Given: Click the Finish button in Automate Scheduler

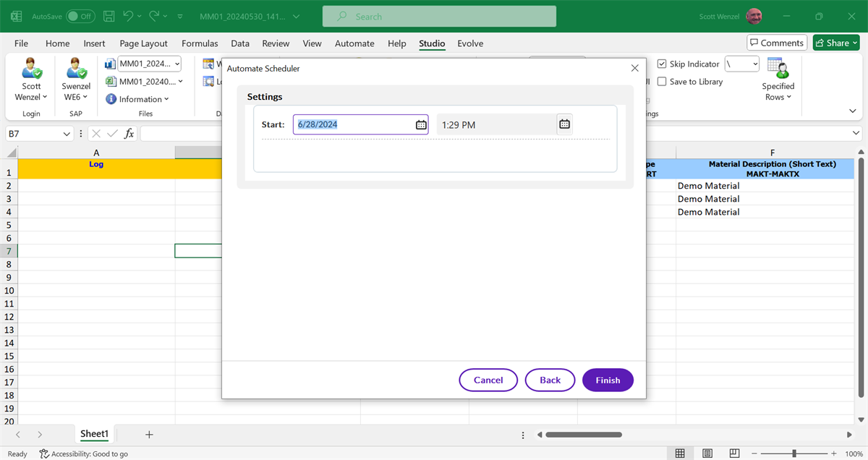Looking at the screenshot, I should coord(608,380).
